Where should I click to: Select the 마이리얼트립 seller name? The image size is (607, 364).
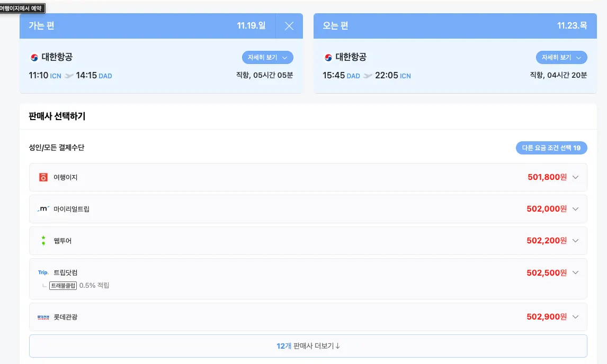click(71, 209)
